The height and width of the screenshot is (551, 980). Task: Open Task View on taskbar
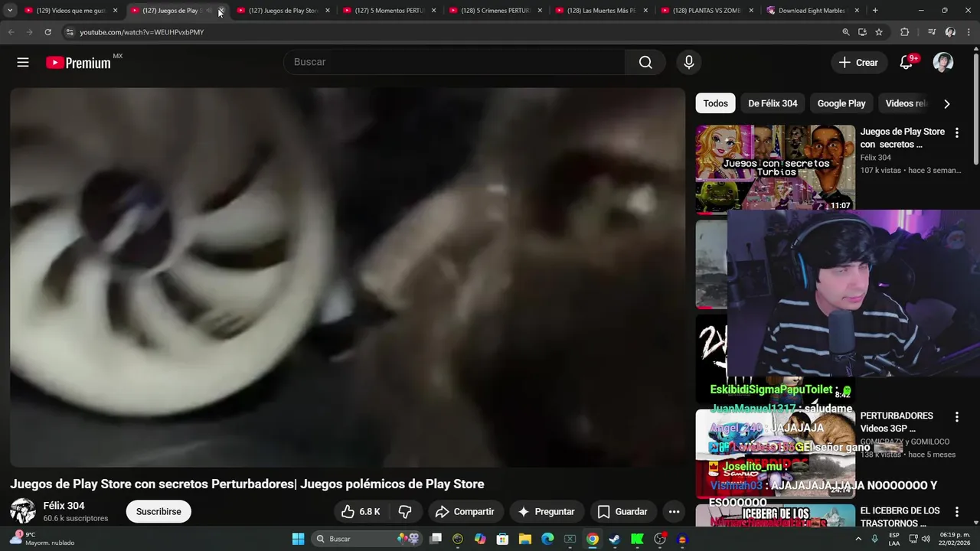click(436, 539)
